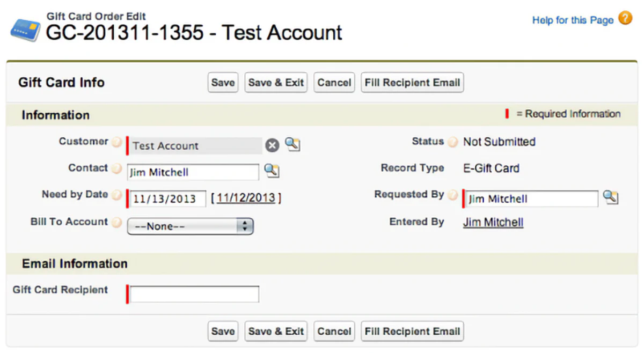Open the Requested By lookup magnifier
The height and width of the screenshot is (353, 644).
point(611,198)
